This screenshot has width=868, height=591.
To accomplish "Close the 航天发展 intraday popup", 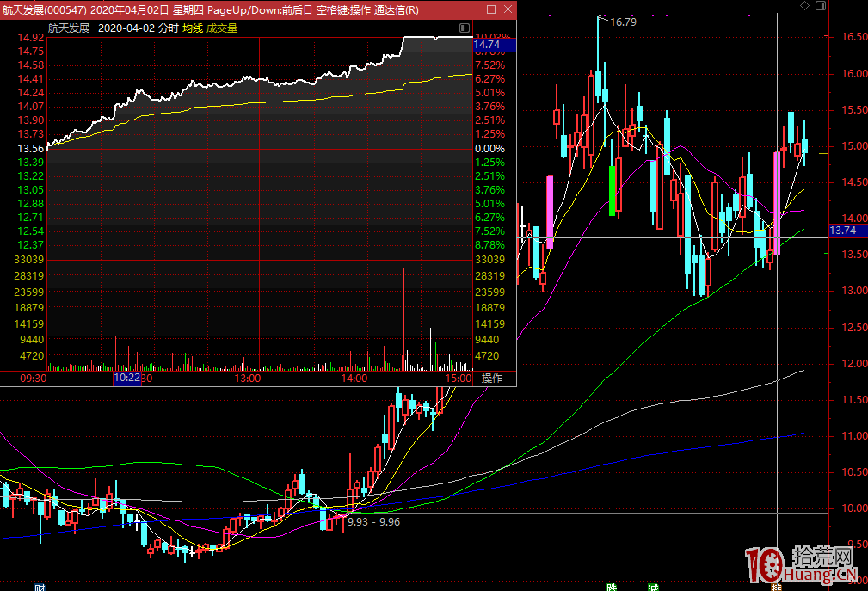I will click(x=506, y=9).
